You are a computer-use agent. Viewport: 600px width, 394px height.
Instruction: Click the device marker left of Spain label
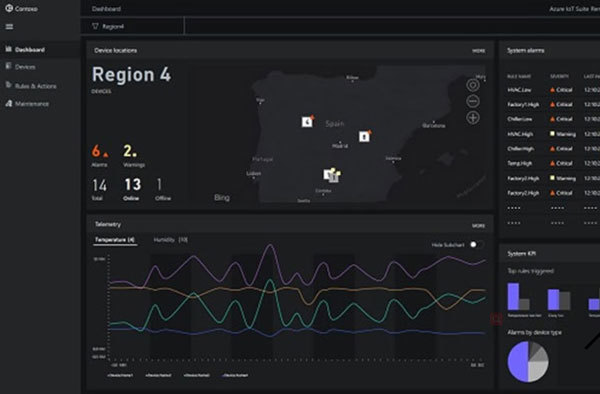pos(307,121)
